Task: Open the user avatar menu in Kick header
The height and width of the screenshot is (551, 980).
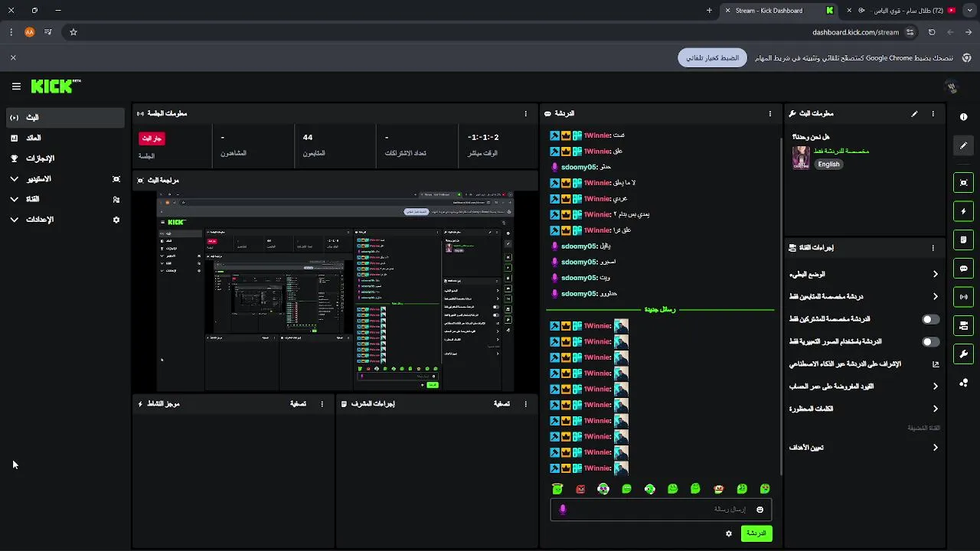Action: [952, 87]
